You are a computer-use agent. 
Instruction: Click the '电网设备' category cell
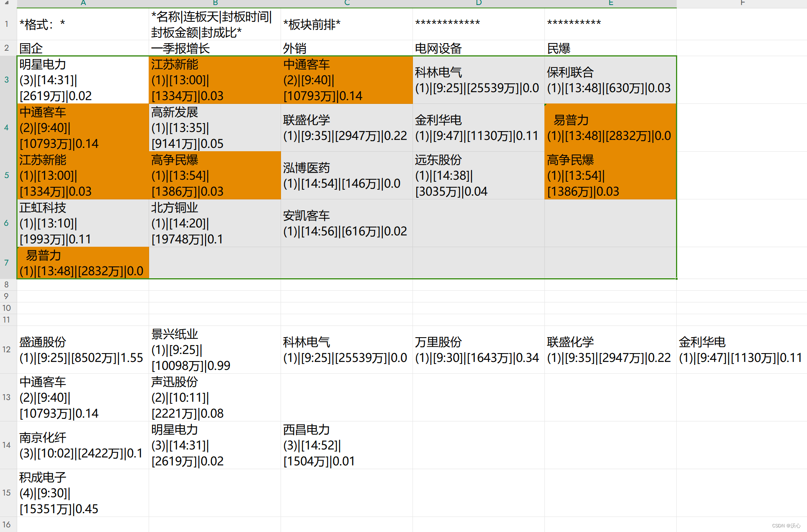click(x=479, y=48)
